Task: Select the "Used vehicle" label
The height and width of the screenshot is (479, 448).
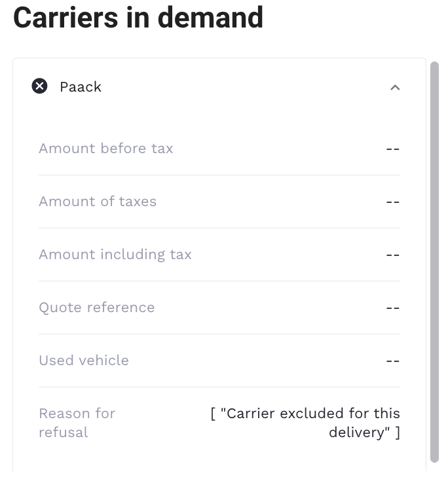Action: [x=84, y=361]
